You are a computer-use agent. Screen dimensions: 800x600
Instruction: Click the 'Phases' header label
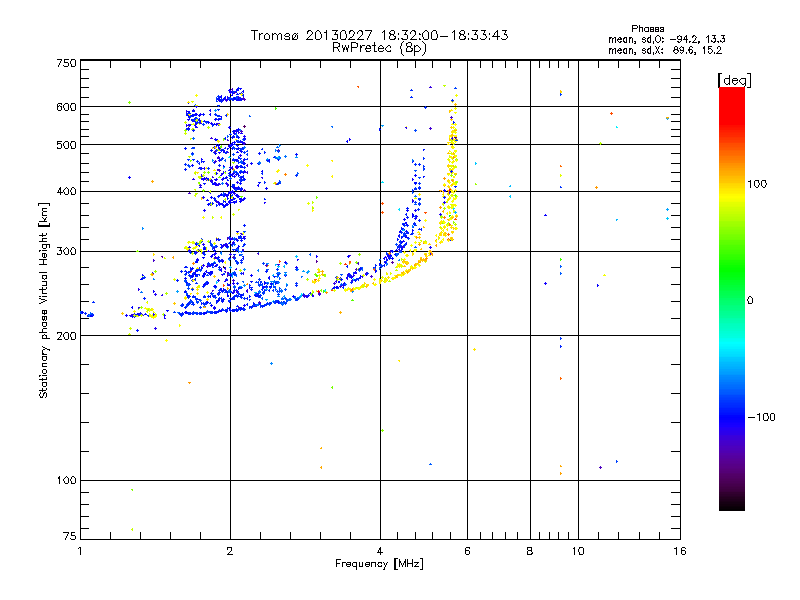pyautogui.click(x=647, y=29)
